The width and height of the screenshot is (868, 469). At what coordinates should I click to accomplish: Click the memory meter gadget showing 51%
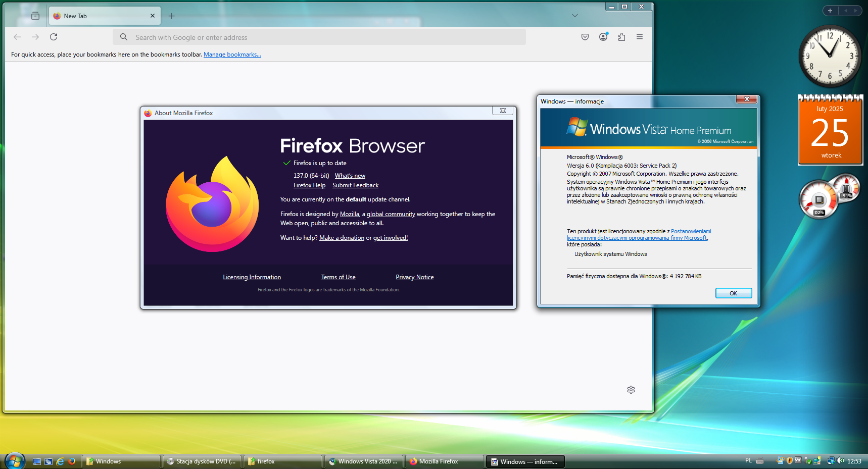(846, 187)
